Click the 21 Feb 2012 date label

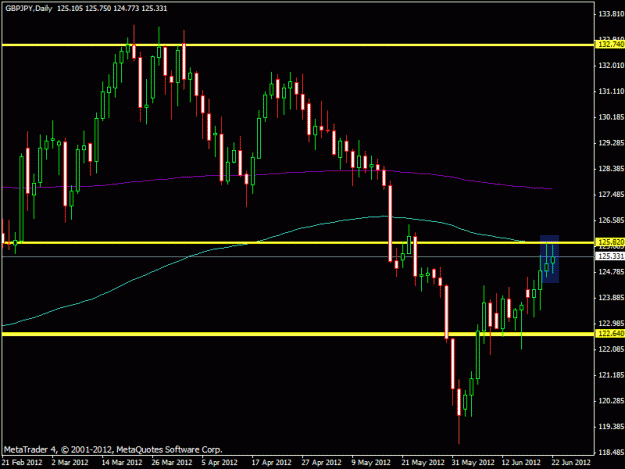click(x=22, y=463)
